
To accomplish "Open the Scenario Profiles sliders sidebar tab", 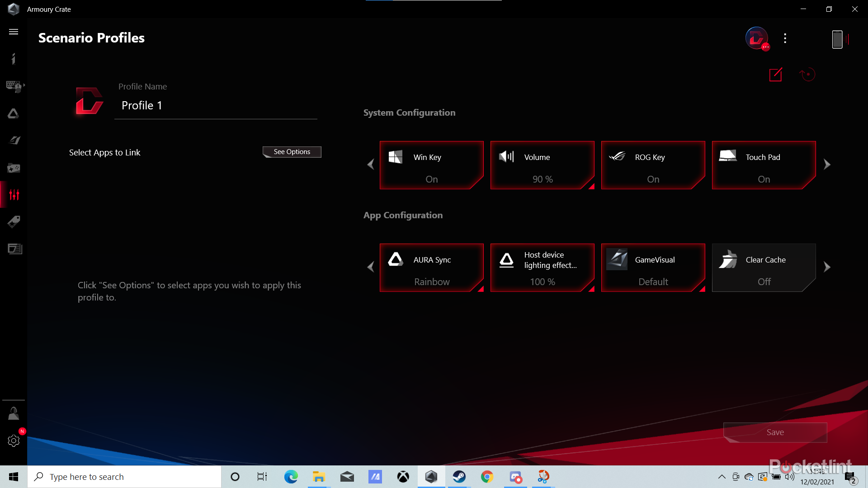I will [14, 195].
